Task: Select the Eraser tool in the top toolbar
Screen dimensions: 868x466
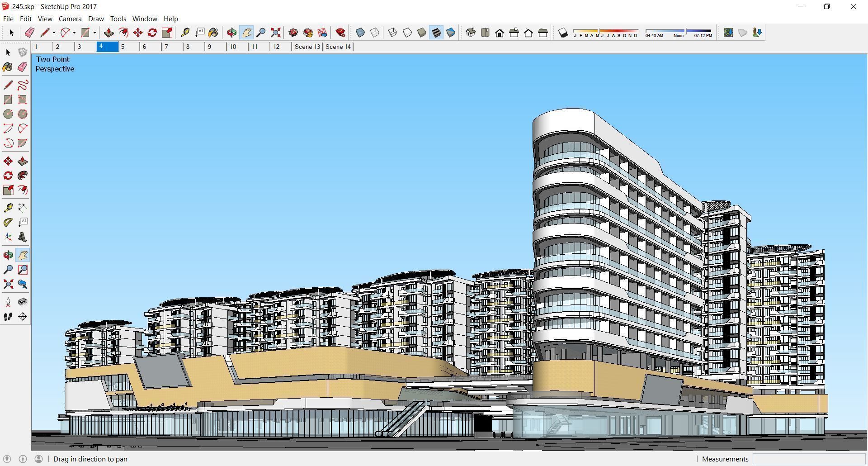Action: (x=29, y=33)
